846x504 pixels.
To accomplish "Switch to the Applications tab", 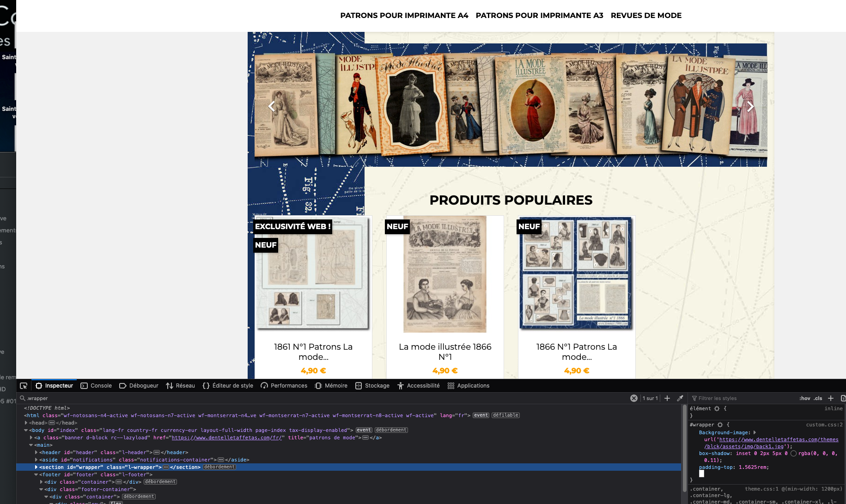I will pos(469,386).
